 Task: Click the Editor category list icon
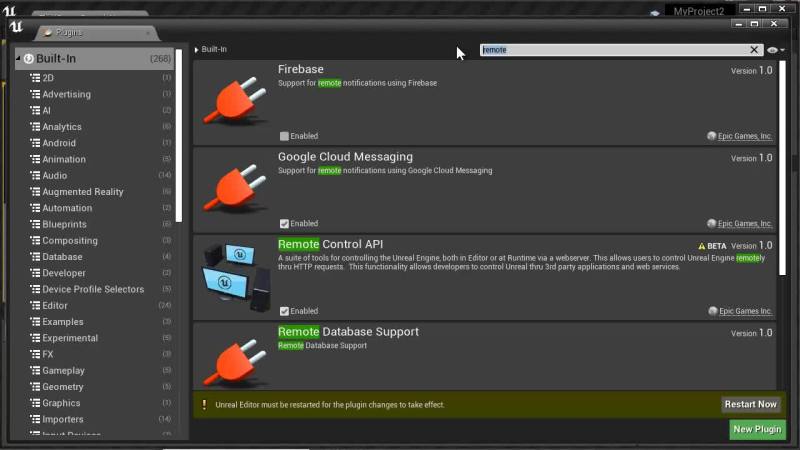click(x=35, y=306)
